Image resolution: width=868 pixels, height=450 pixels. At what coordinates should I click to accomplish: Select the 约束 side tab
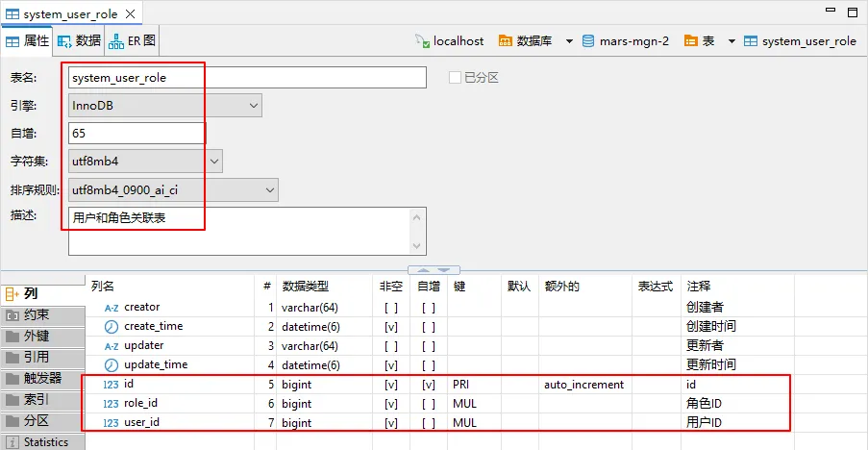point(42,315)
